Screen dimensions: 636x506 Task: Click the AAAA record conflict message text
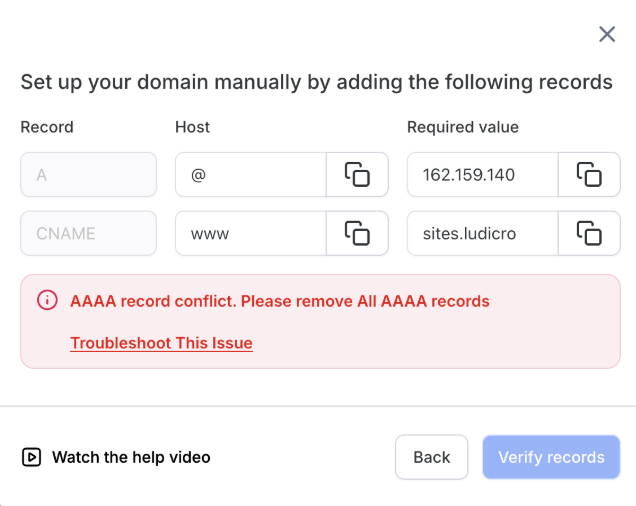[x=280, y=300]
